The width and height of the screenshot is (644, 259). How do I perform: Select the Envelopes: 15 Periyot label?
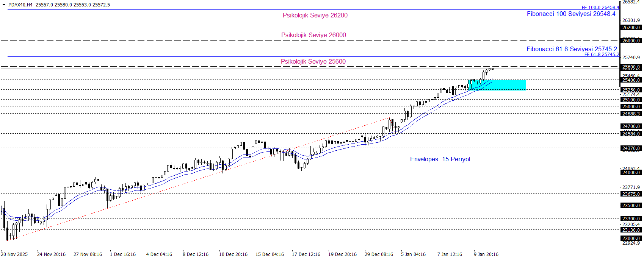pyautogui.click(x=440, y=159)
